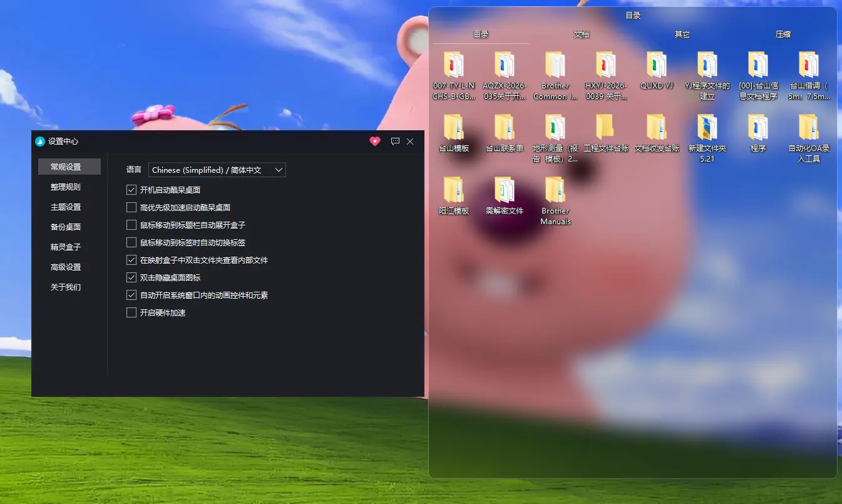Switch to the 文档 tab in desktop box
Screen dimensions: 842x504
(582, 34)
